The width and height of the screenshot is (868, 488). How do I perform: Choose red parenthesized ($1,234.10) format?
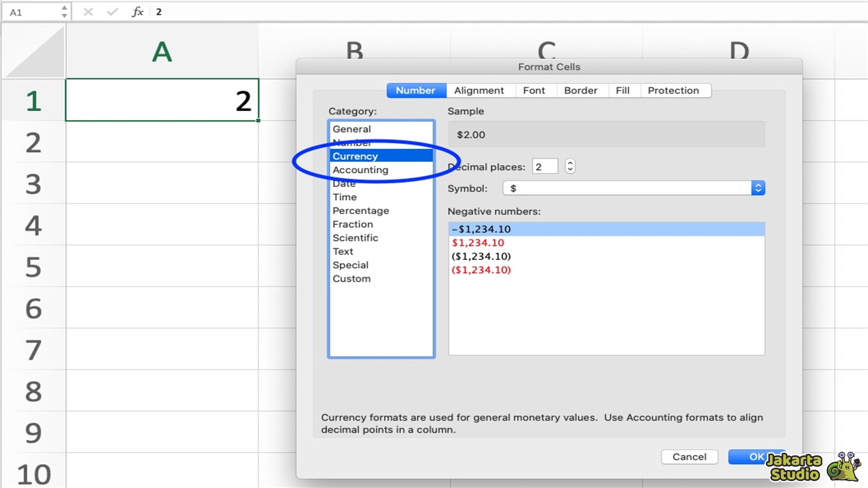pyautogui.click(x=481, y=270)
